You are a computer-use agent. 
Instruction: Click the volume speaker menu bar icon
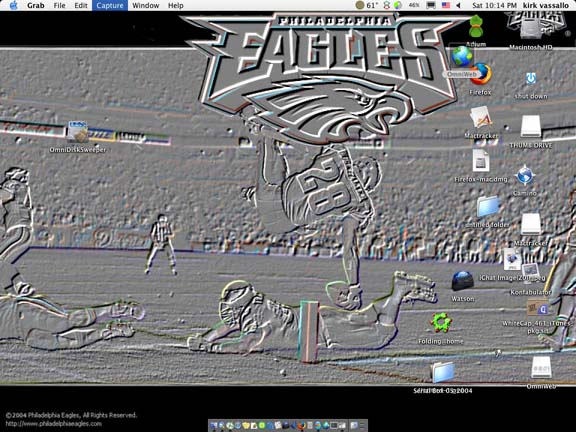[458, 5]
